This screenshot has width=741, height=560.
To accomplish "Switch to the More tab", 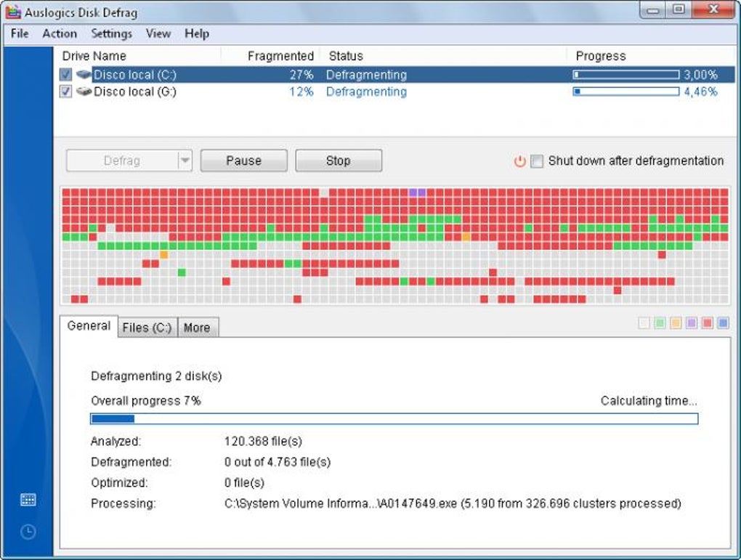I will point(197,328).
